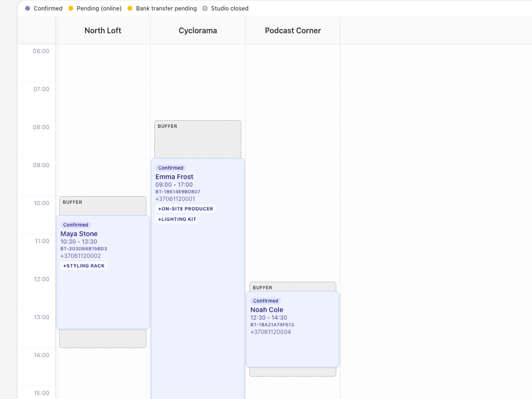The image size is (532, 399).
Task: Click phone number +37061120004
Action: (x=270, y=332)
